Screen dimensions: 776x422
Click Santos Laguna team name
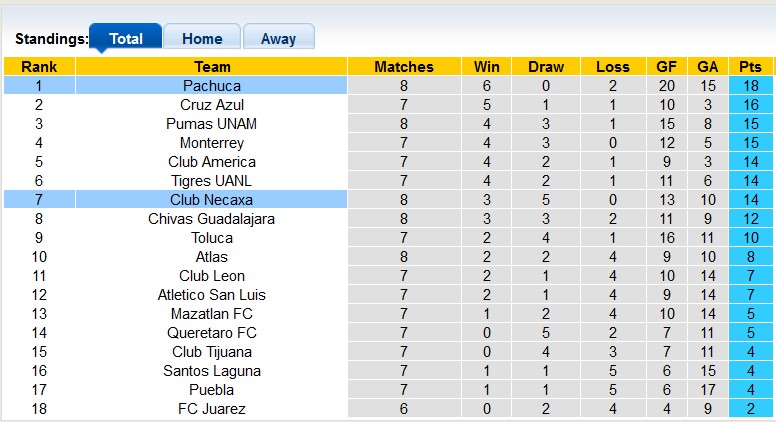pos(212,371)
